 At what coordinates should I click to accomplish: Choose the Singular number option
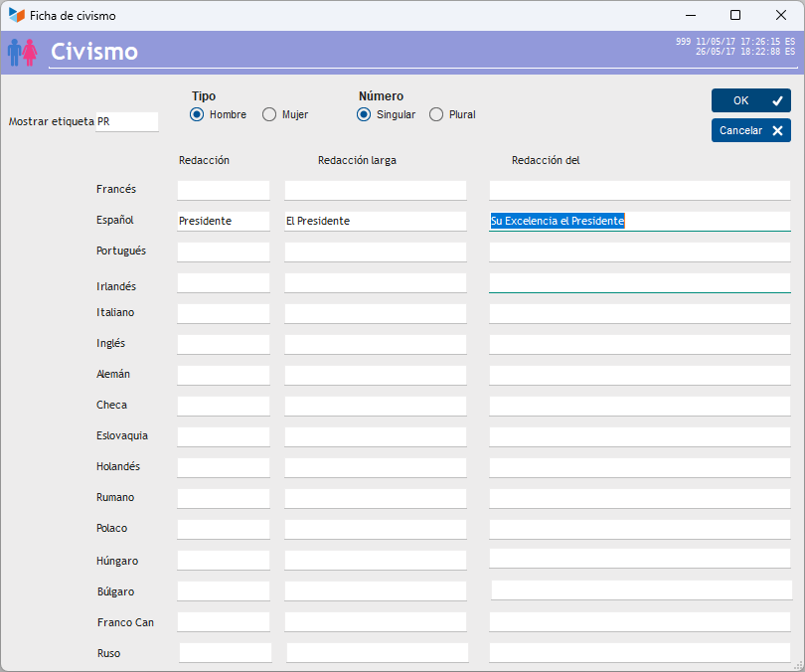pos(364,114)
